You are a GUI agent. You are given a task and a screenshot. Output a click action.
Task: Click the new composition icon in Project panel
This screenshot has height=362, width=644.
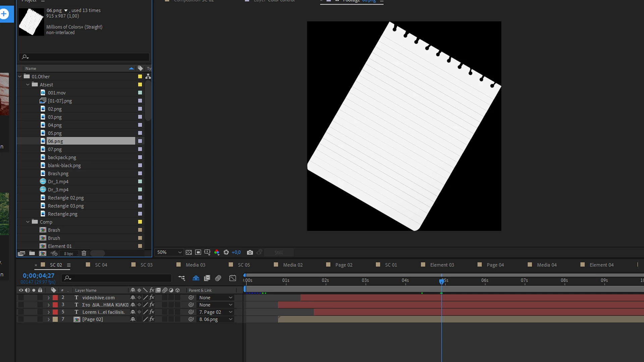pyautogui.click(x=43, y=253)
